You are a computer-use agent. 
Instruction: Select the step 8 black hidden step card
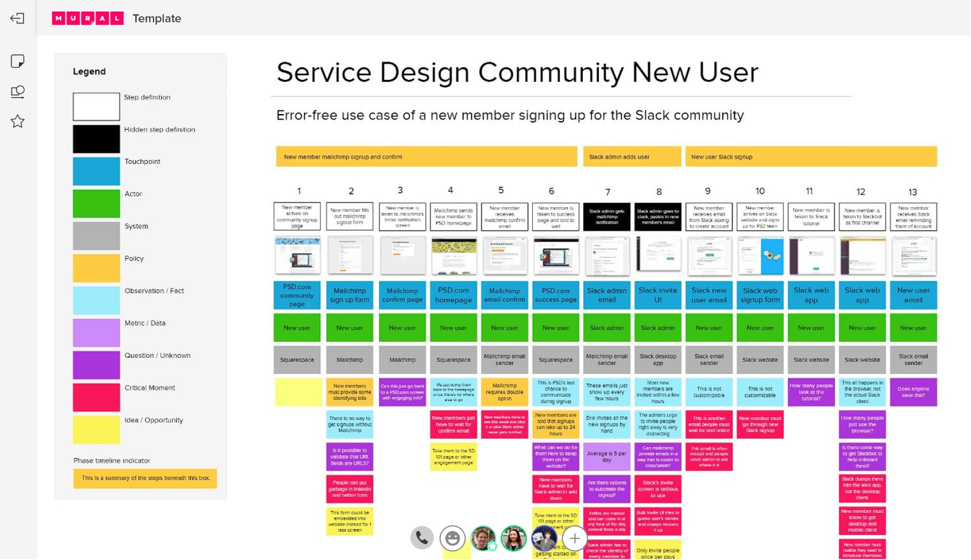658,217
